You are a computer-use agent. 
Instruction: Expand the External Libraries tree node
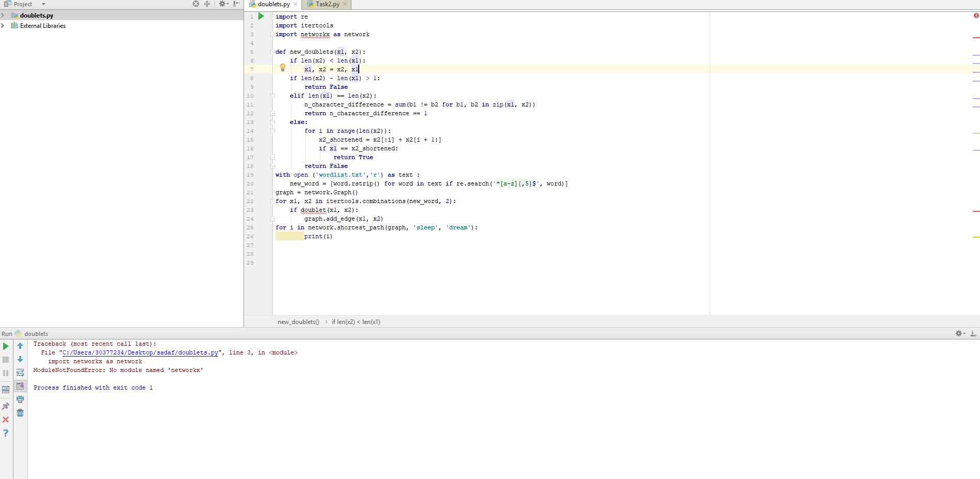[x=3, y=25]
